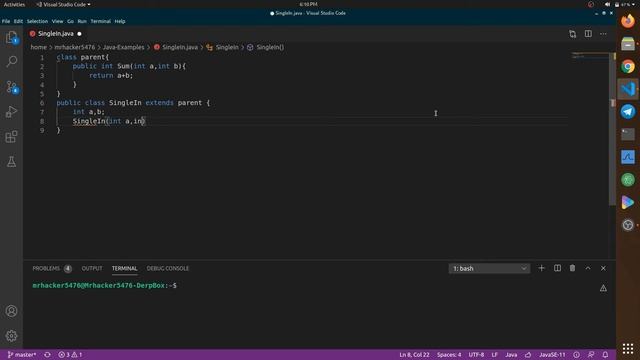Click the editor minimap
This screenshot has height=360, width=640.
(590, 55)
